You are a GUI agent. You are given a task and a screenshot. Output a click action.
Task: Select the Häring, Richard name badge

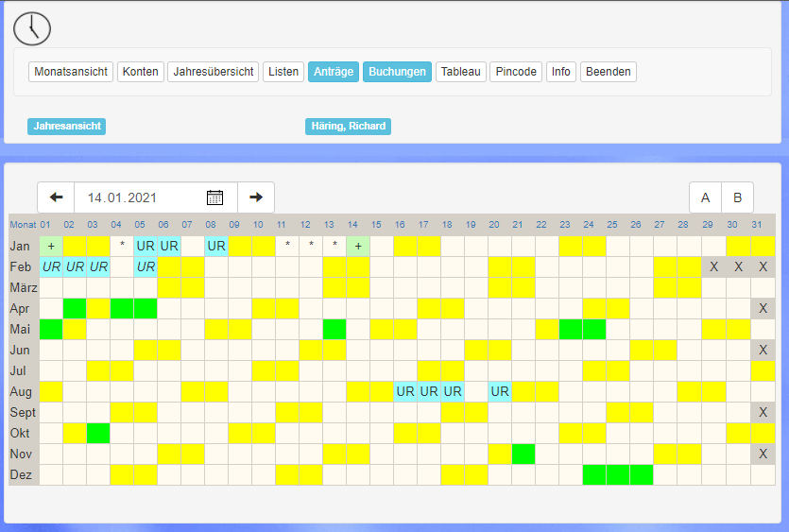(348, 127)
